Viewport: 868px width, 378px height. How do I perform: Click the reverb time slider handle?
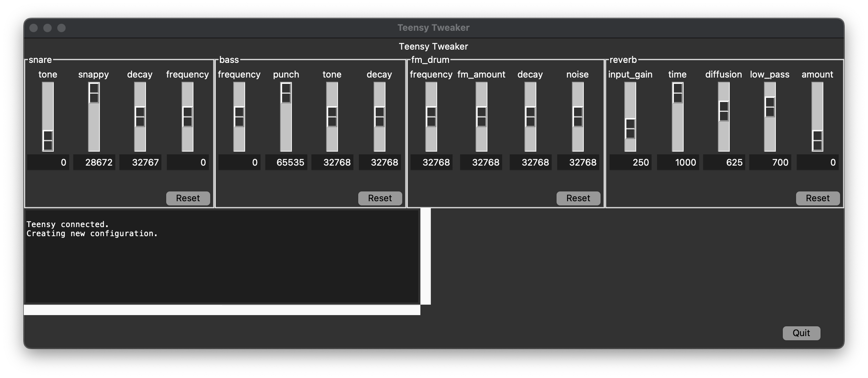678,93
